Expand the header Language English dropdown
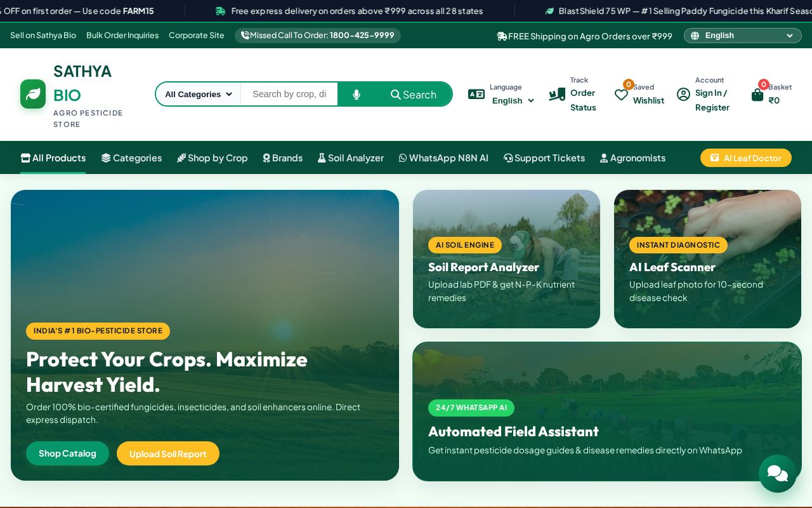 (513, 100)
